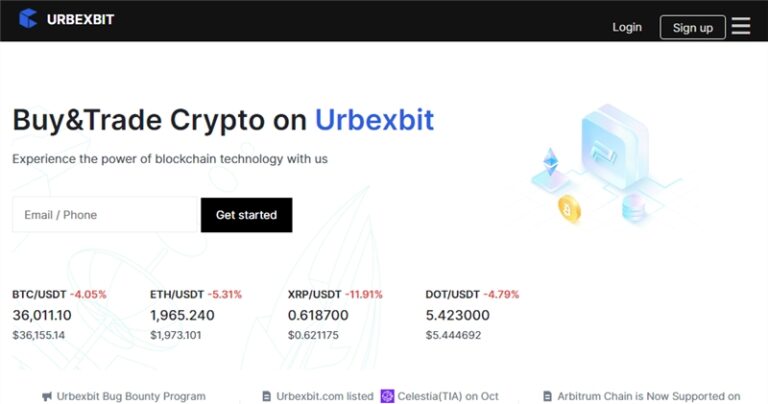Click the URBEXBIT brand name text
Viewport: 768px width, 404px height.
[80, 19]
